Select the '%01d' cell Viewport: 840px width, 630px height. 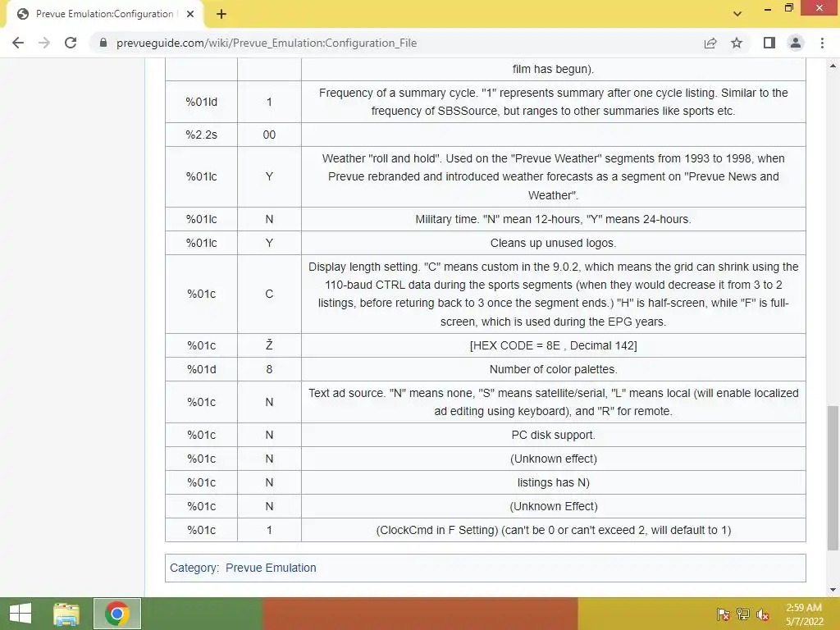[202, 369]
